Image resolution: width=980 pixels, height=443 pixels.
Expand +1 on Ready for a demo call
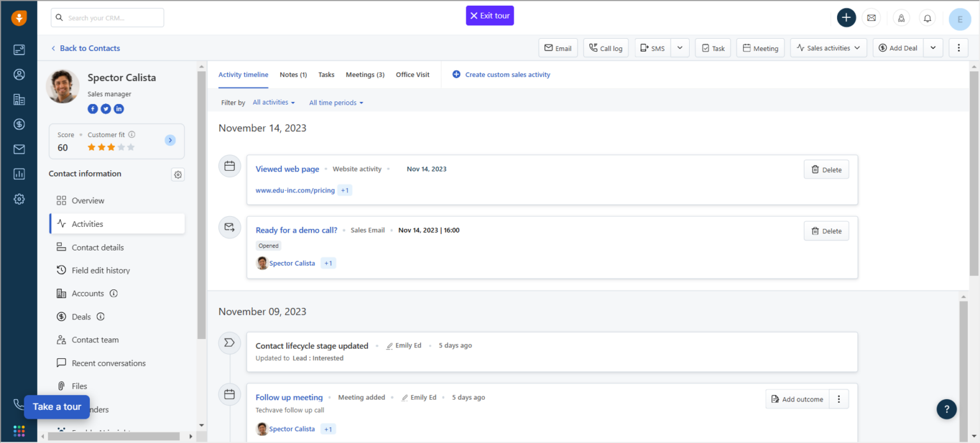point(328,263)
